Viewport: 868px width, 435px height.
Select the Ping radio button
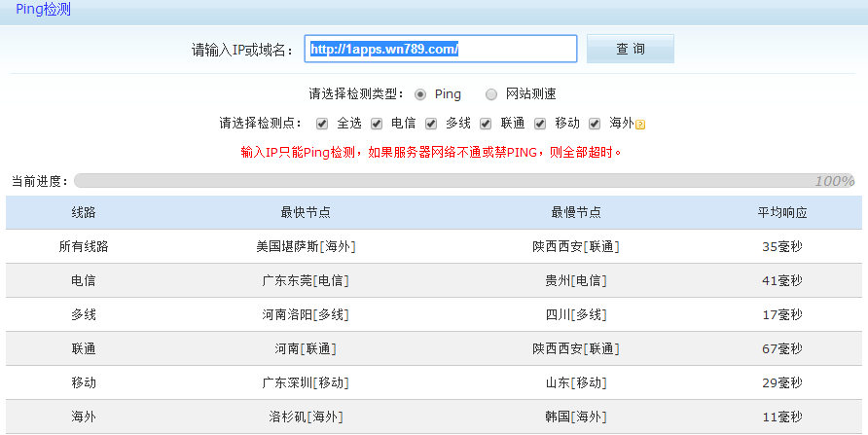click(x=420, y=94)
